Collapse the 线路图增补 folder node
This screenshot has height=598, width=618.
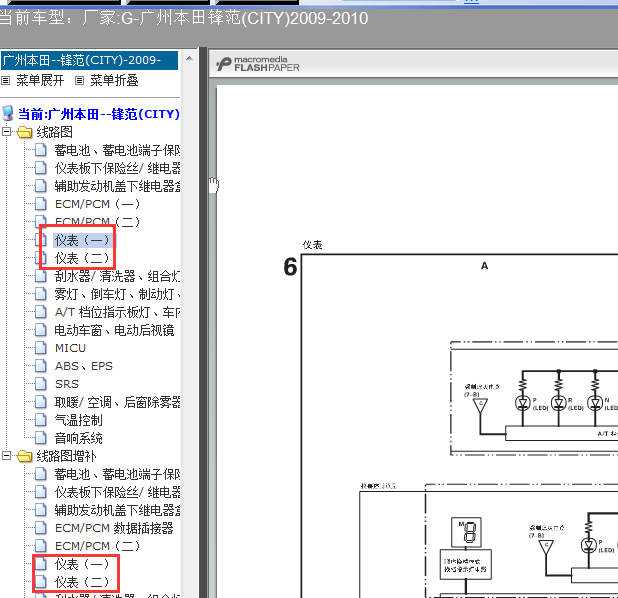[x=6, y=456]
